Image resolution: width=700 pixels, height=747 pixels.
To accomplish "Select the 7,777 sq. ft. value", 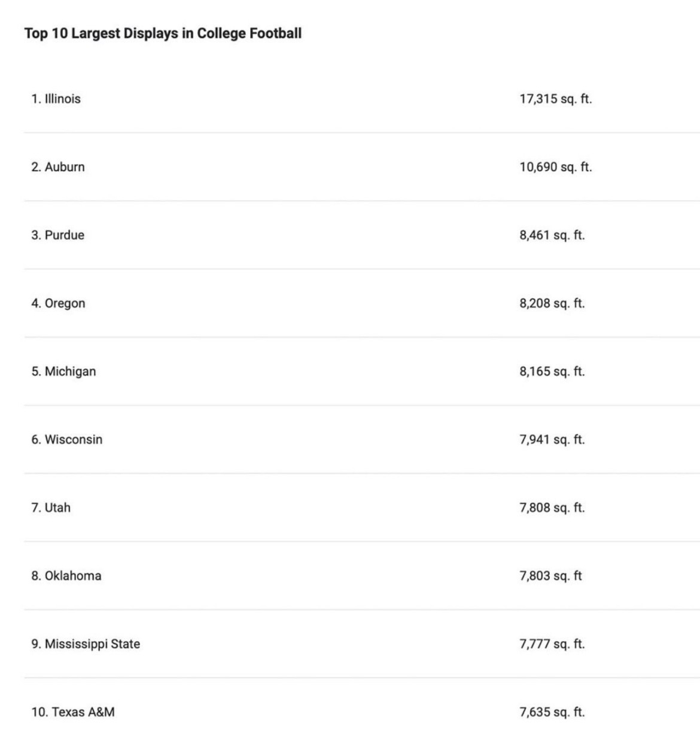I will click(x=552, y=645).
